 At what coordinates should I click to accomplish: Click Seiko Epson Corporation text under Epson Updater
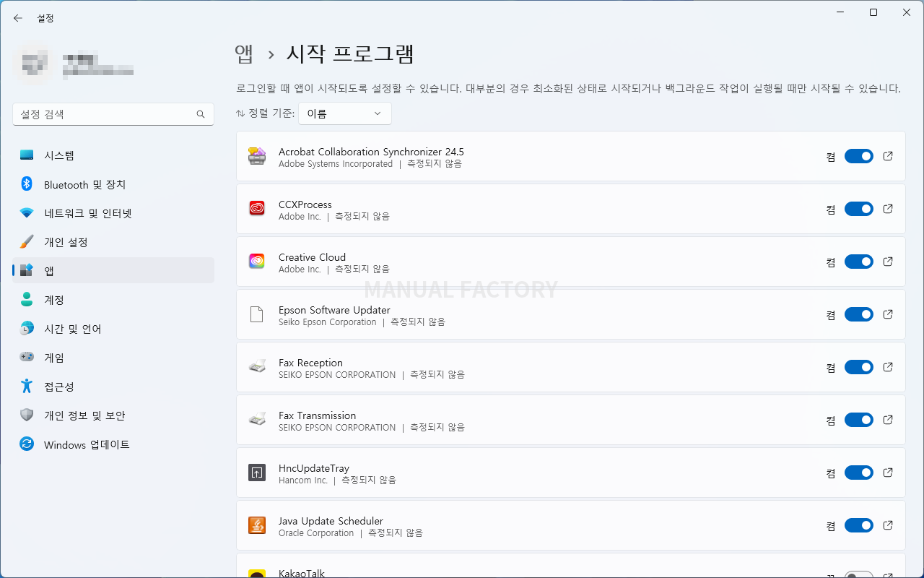[328, 322]
